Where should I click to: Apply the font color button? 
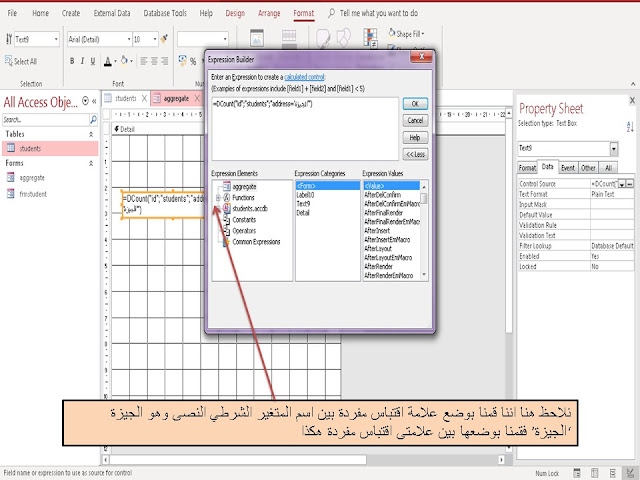107,61
